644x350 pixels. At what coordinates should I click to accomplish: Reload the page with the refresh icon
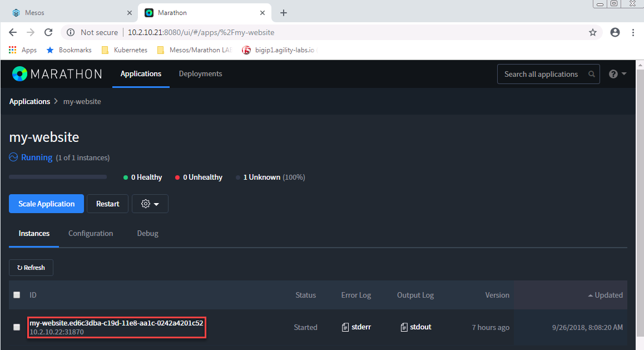pyautogui.click(x=48, y=32)
